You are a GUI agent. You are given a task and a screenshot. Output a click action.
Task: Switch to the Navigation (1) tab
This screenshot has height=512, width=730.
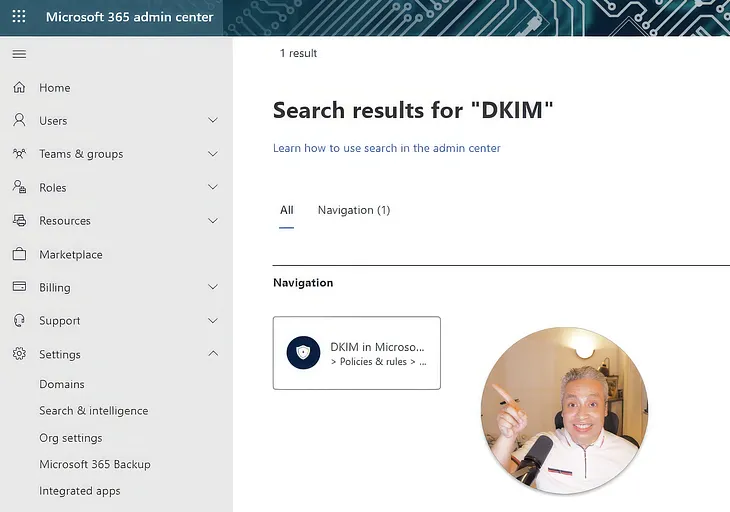click(x=354, y=210)
